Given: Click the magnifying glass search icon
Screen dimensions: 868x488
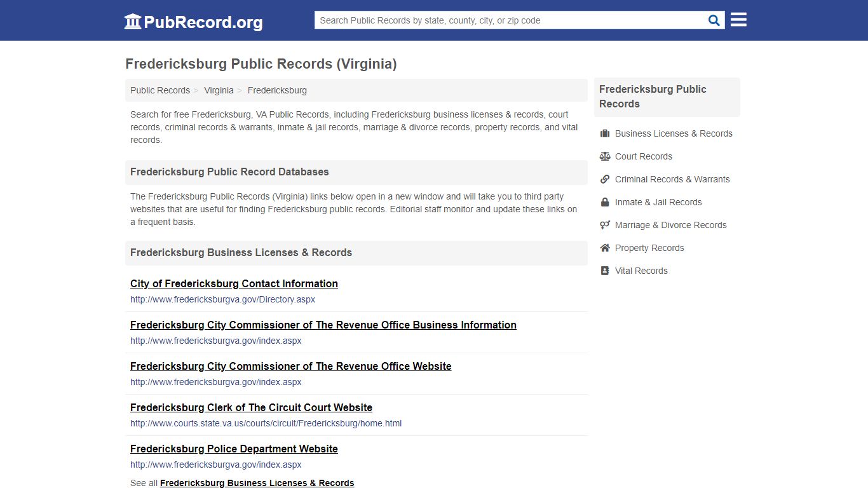Looking at the screenshot, I should click(714, 20).
